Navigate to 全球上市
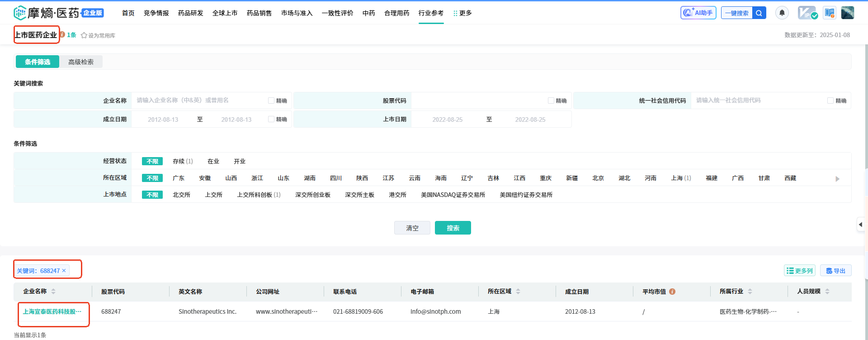Screen dimensions: 868x340 (x=225, y=13)
